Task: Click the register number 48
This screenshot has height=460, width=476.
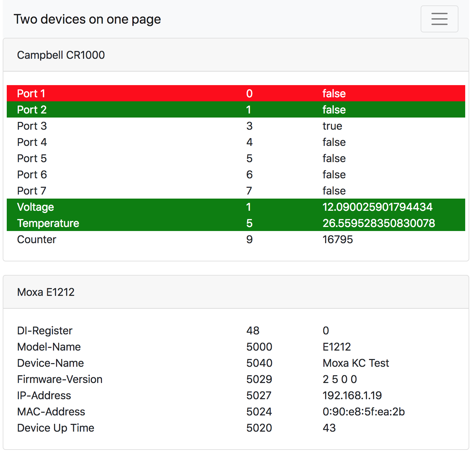Action: pos(253,331)
